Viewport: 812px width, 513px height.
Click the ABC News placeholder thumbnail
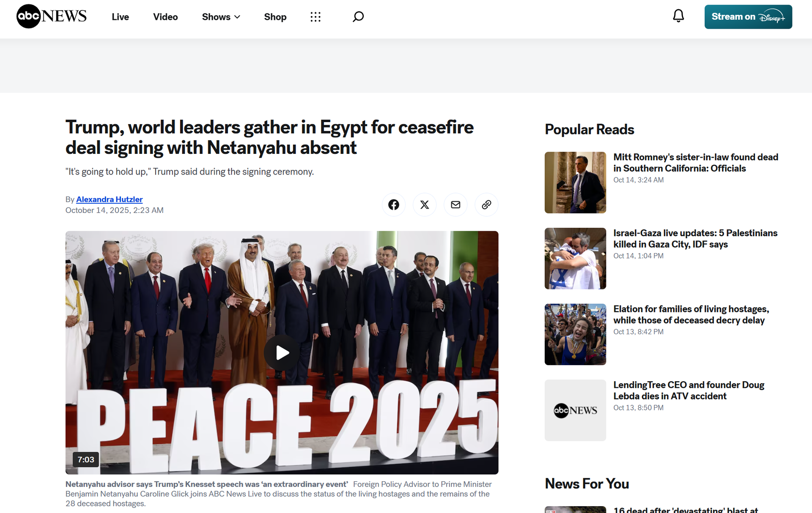[575, 410]
